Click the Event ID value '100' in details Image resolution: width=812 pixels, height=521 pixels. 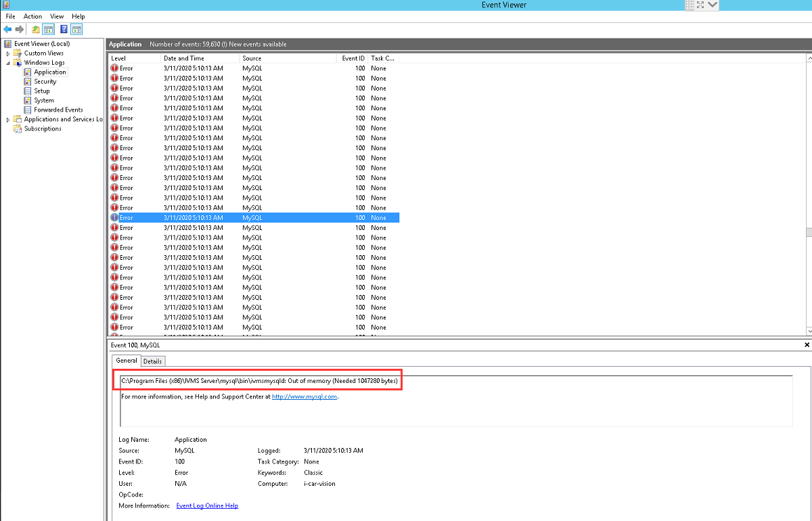point(179,461)
